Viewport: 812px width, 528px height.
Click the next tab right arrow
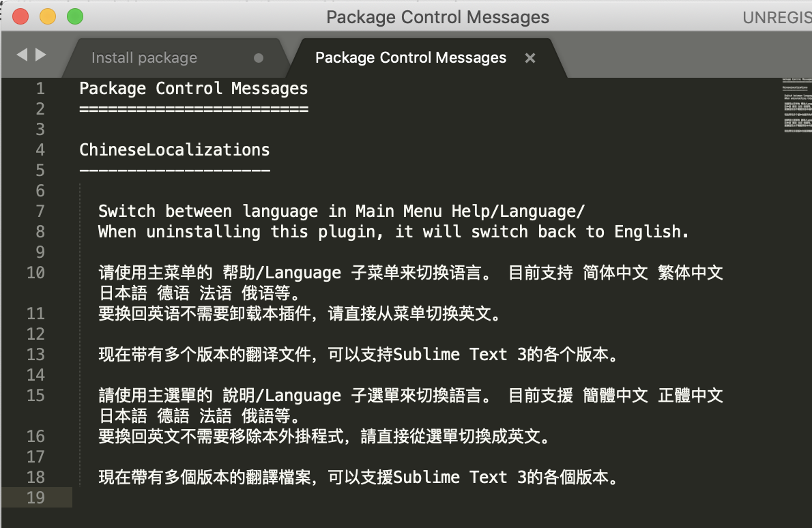[x=41, y=55]
